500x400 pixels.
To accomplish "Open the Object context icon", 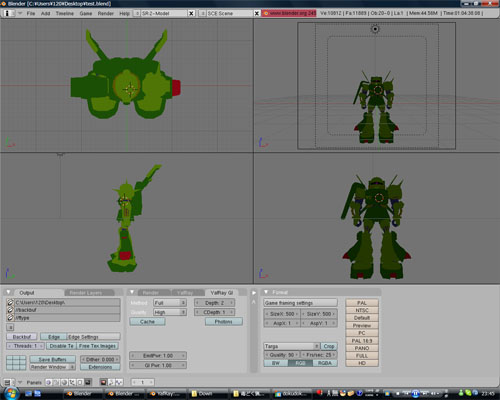I will click(x=72, y=382).
